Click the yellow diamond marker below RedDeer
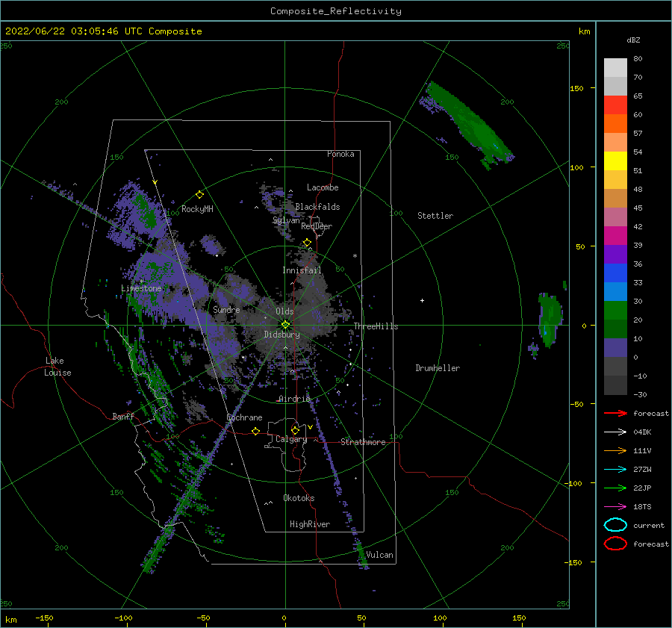The height and width of the screenshot is (628, 672). (x=307, y=243)
